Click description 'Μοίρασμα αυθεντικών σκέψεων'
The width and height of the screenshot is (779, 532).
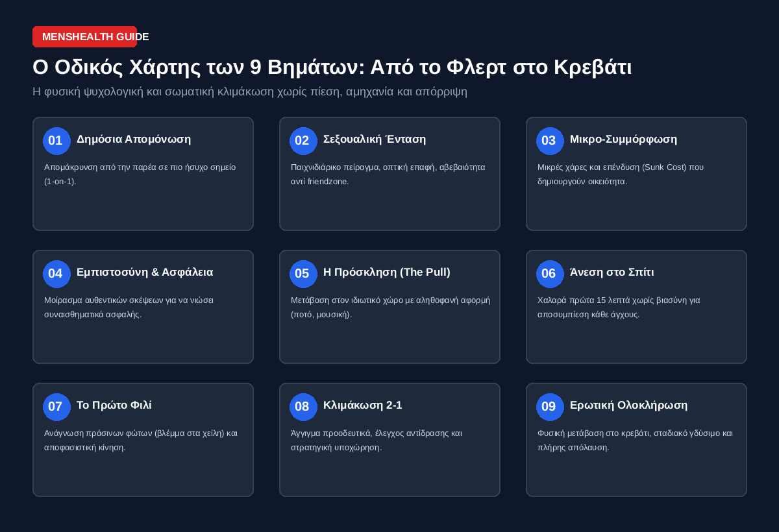coord(129,307)
